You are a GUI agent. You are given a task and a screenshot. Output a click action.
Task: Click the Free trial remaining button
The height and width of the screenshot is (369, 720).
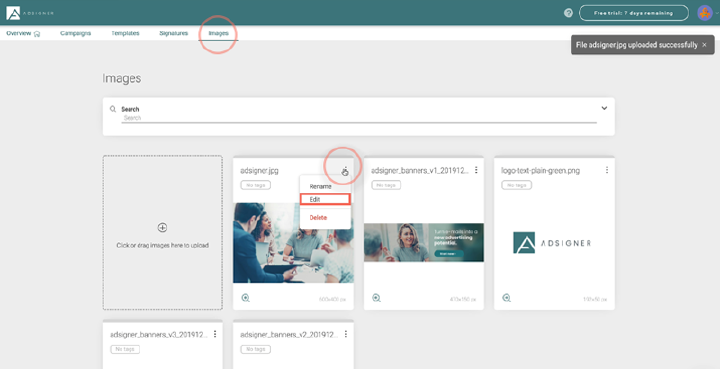point(634,13)
